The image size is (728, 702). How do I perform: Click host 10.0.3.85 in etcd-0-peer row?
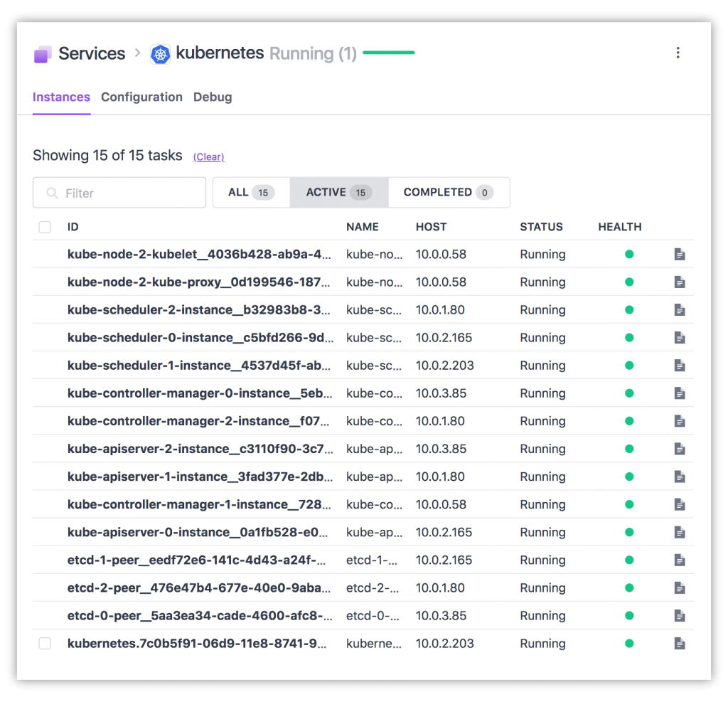[441, 616]
